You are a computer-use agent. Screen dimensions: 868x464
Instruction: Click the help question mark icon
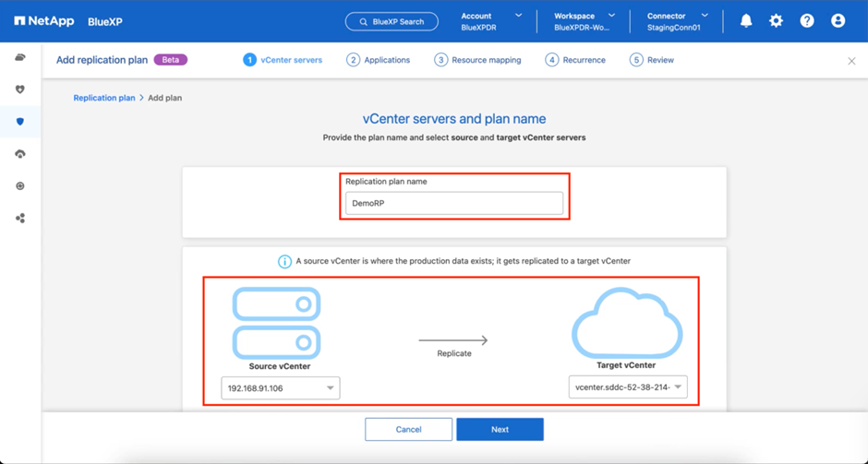(x=807, y=21)
